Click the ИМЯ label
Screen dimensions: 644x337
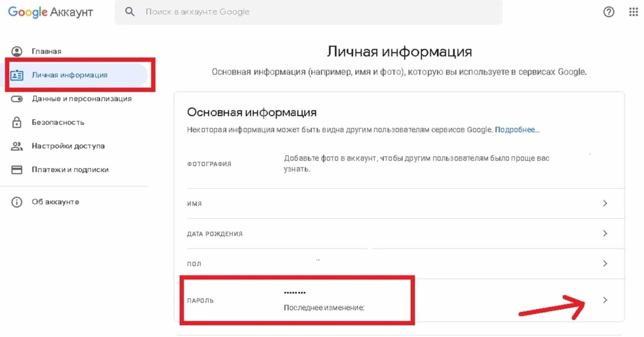(x=194, y=204)
